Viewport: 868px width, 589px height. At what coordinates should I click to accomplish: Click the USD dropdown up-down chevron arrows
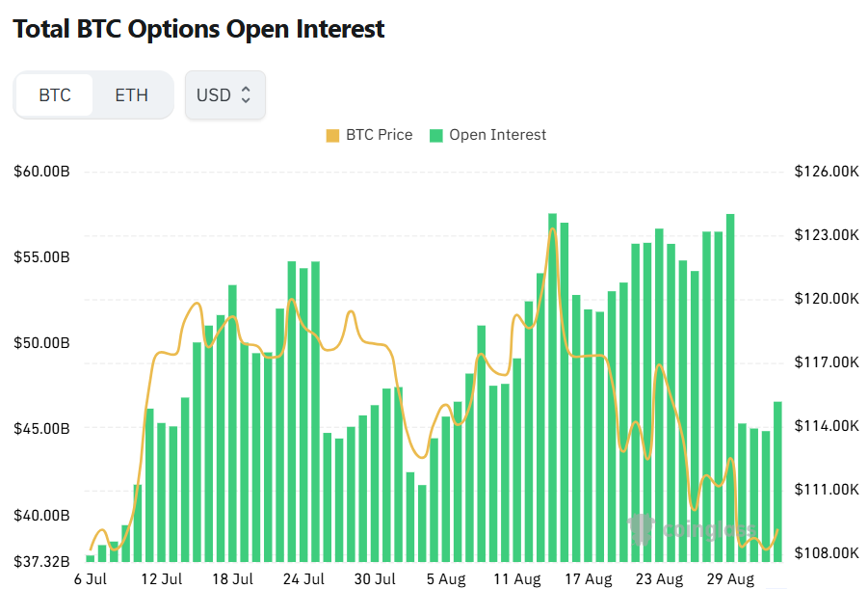click(246, 94)
